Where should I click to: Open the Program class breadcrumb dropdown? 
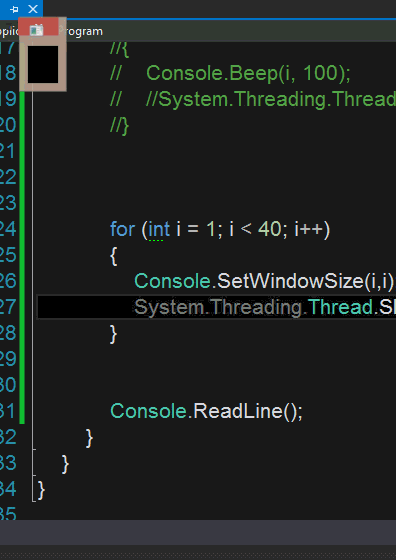82,31
